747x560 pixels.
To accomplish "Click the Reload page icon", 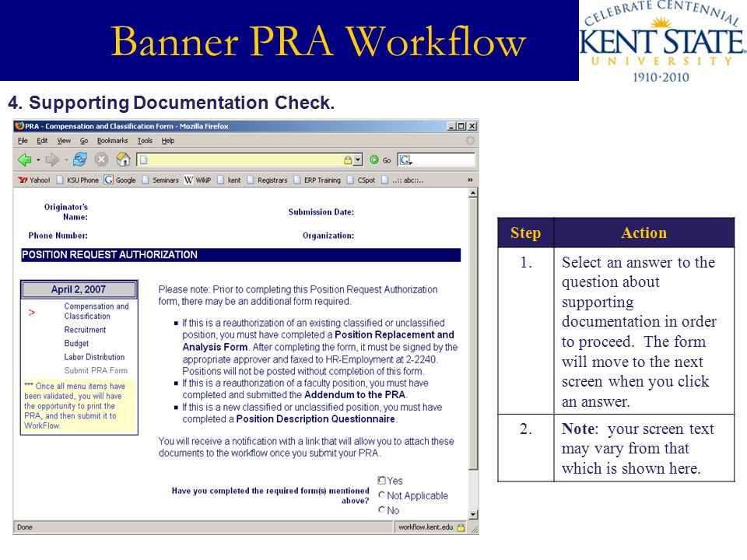I will point(79,159).
